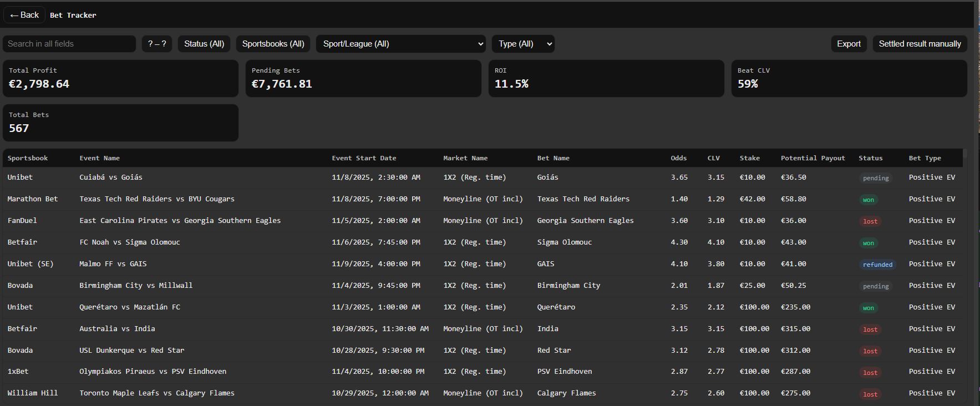Select 'USL Dunkerque vs Red Star' event
Screen dimensions: 980x406
click(x=131, y=351)
